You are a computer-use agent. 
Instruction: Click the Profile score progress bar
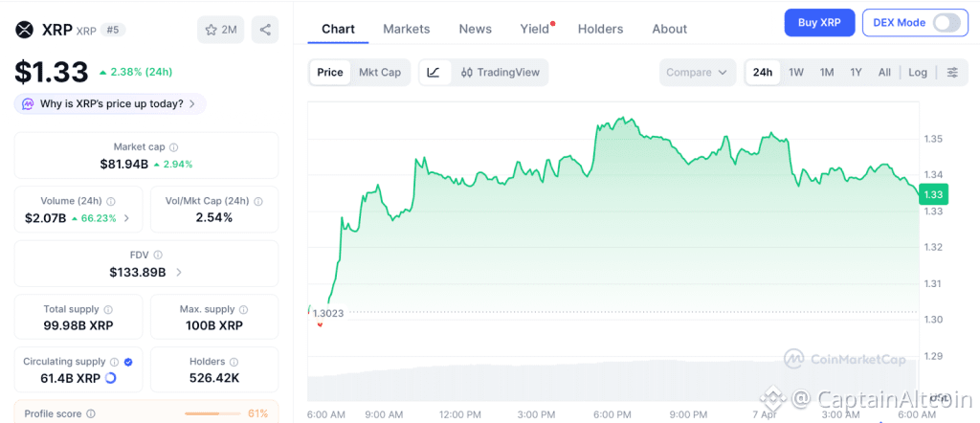212,413
